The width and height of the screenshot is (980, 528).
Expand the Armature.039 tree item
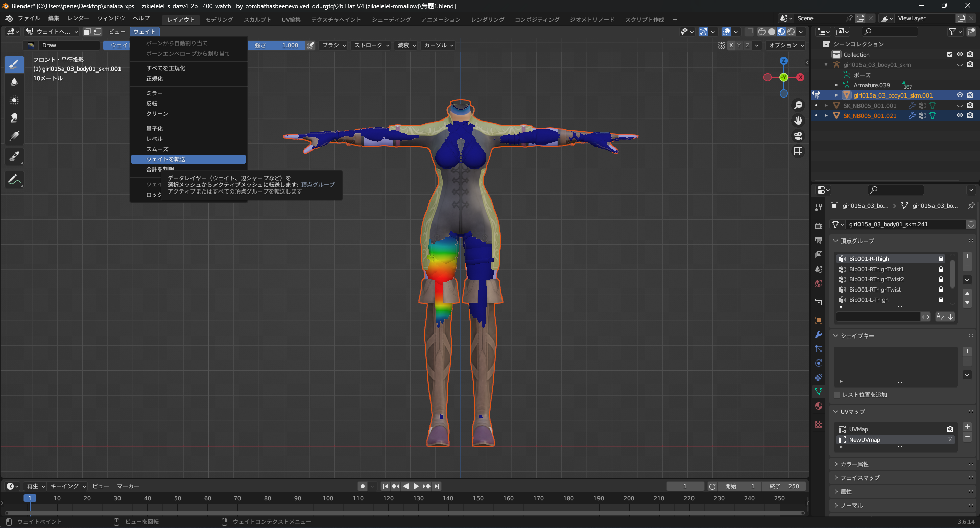tap(836, 85)
